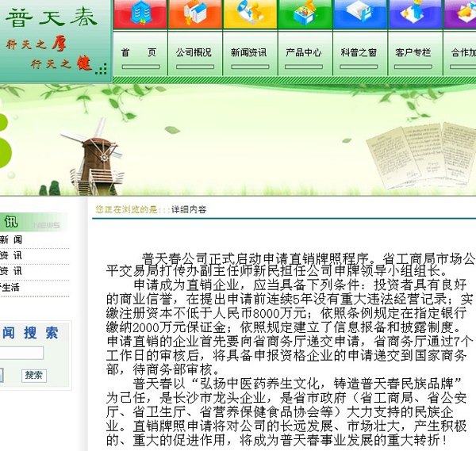Go to the 公司概况 menu item

click(194, 52)
